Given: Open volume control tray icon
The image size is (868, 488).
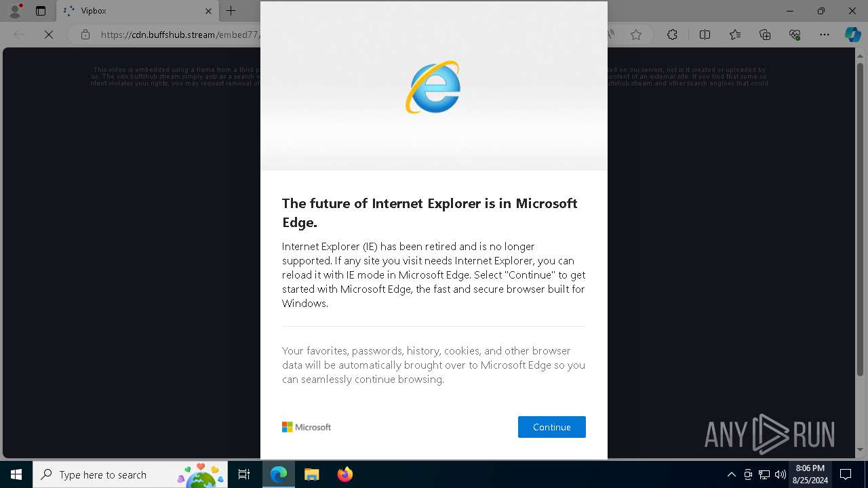Looking at the screenshot, I should (x=780, y=474).
